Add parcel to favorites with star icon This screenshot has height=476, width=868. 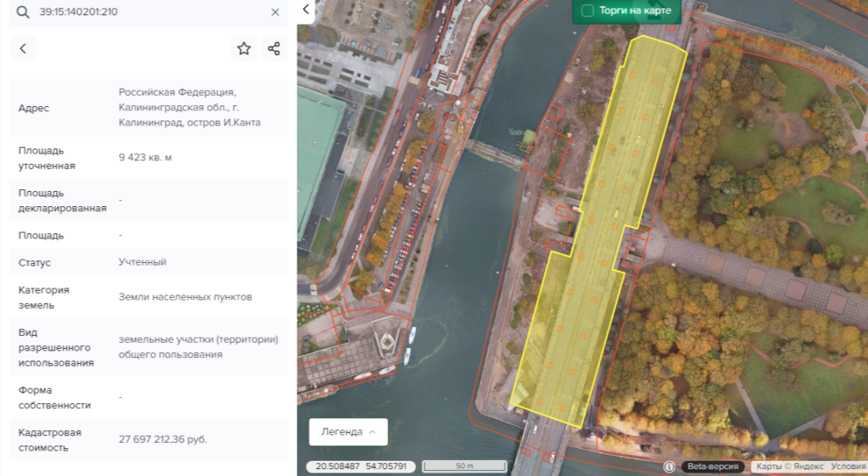click(243, 48)
